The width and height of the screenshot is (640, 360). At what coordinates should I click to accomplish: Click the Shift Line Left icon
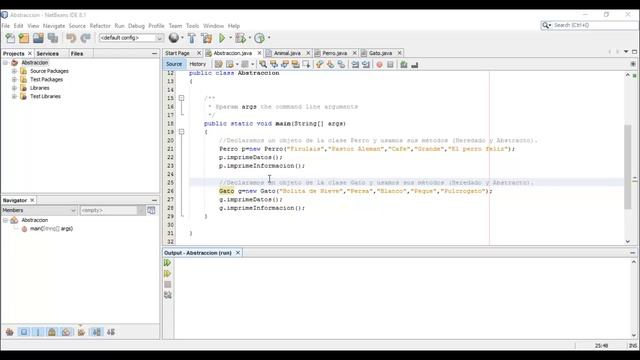pyautogui.click(x=355, y=64)
